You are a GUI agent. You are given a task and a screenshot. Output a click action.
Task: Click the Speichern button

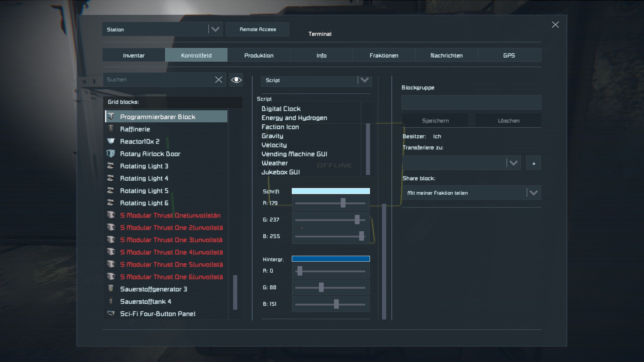[x=435, y=121]
